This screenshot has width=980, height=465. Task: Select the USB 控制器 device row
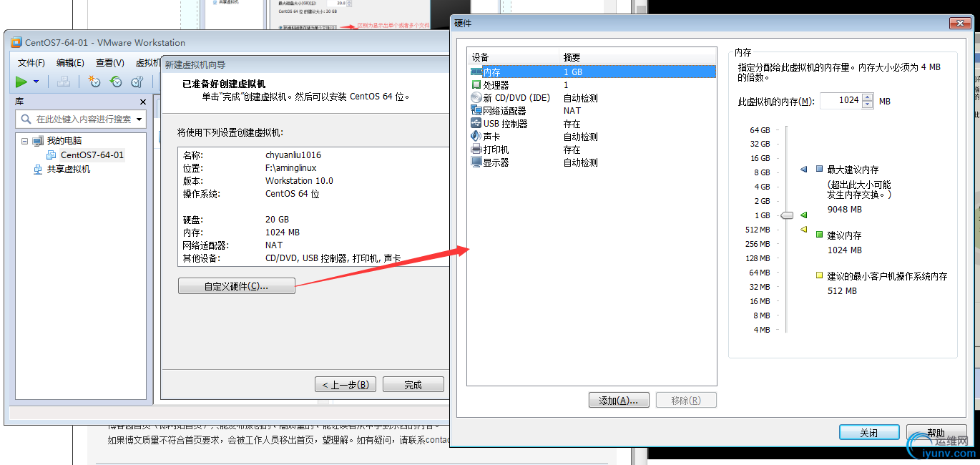click(x=592, y=124)
